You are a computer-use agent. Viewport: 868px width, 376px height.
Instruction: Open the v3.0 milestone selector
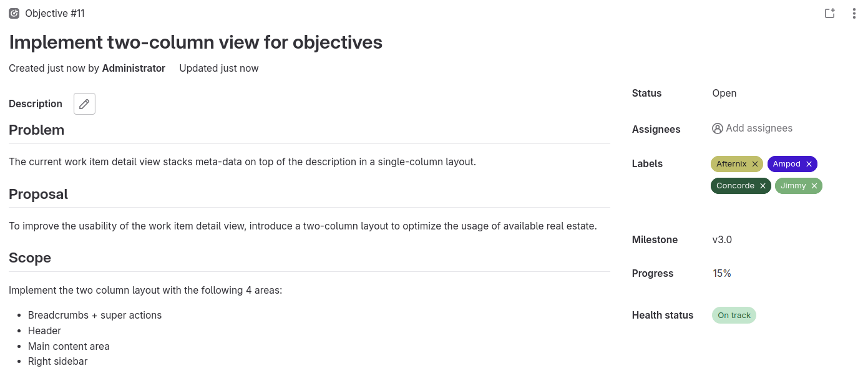tap(722, 239)
